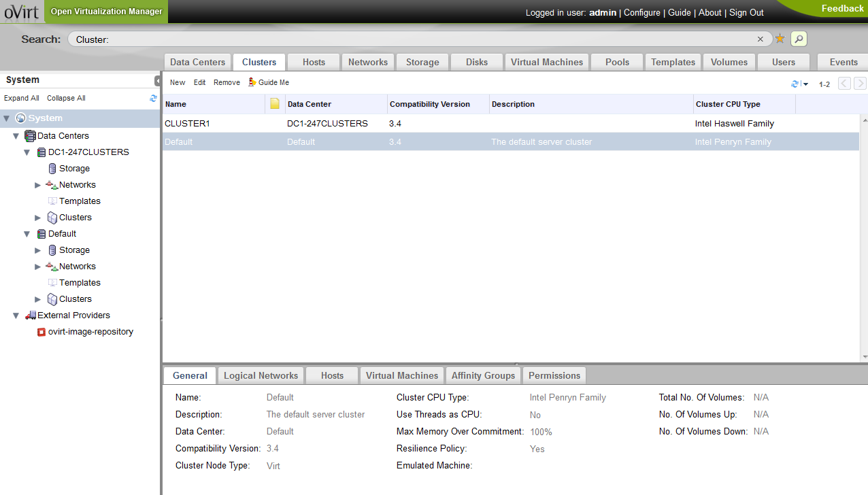Viewport: 868px width, 495px height.
Task: Click the Expand All link
Action: pos(22,98)
